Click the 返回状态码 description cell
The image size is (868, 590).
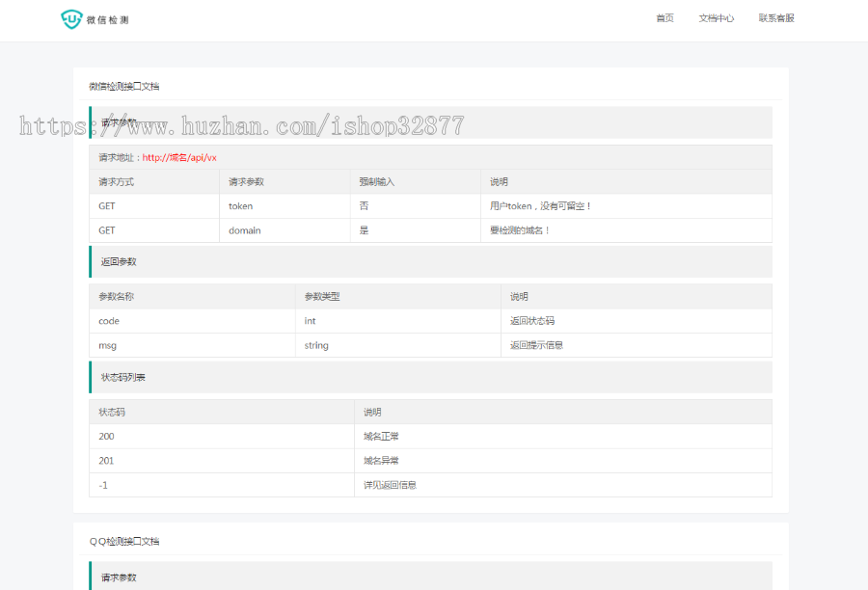[x=637, y=321]
